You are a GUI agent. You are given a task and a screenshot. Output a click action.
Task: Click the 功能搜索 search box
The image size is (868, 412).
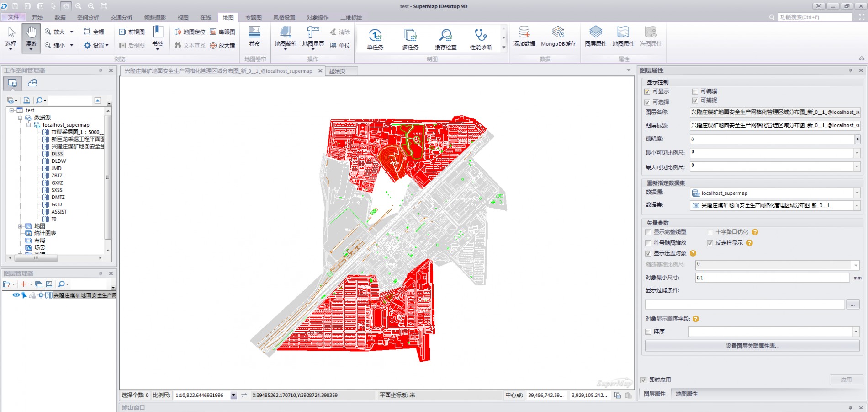(x=815, y=17)
